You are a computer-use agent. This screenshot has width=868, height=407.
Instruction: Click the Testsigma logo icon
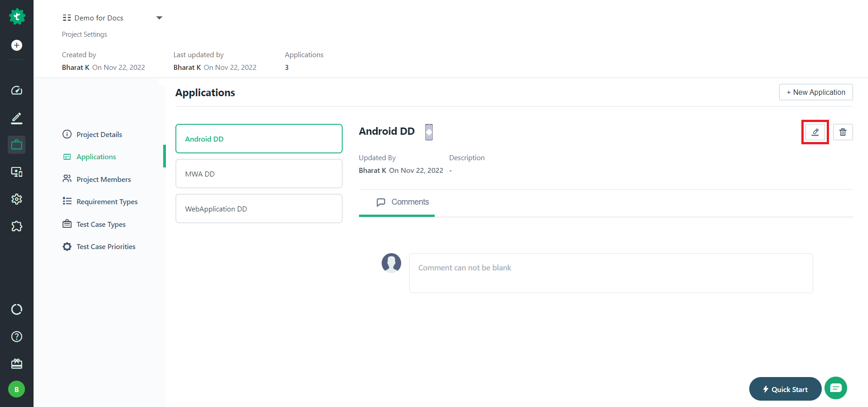(17, 17)
